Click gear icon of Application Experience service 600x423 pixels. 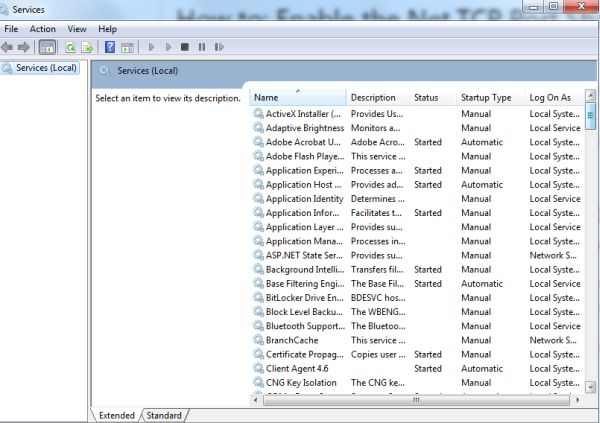click(x=259, y=170)
